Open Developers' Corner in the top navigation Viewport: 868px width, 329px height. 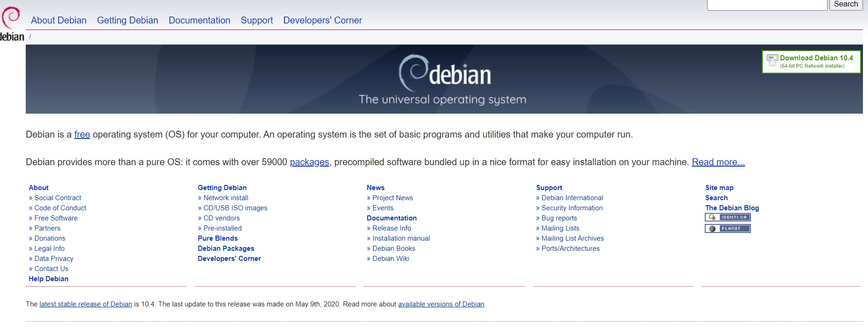click(323, 20)
